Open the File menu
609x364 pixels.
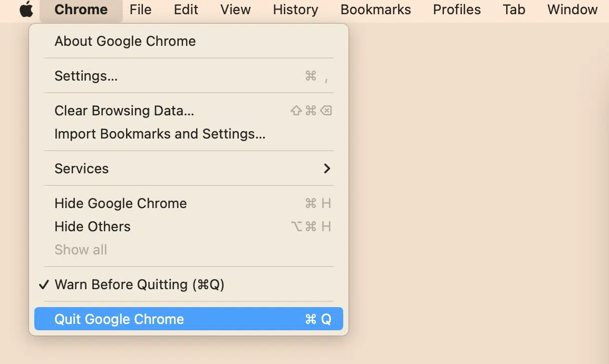[x=140, y=9]
